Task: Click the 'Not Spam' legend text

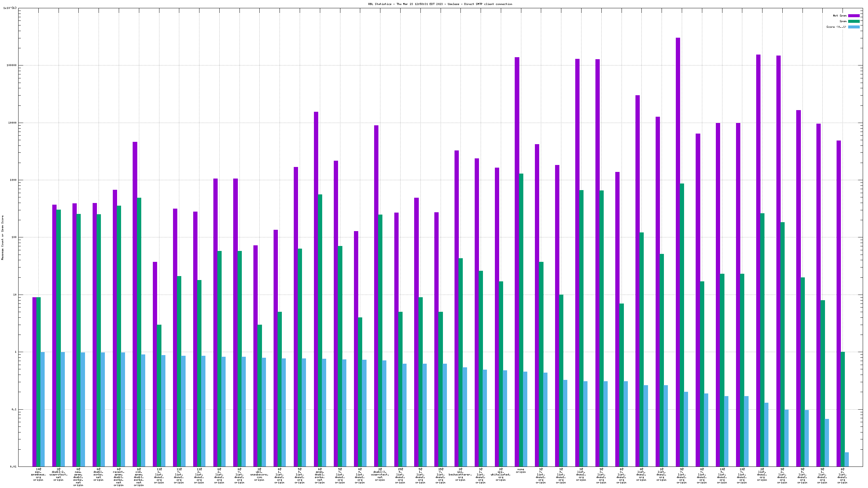Action: 839,16
